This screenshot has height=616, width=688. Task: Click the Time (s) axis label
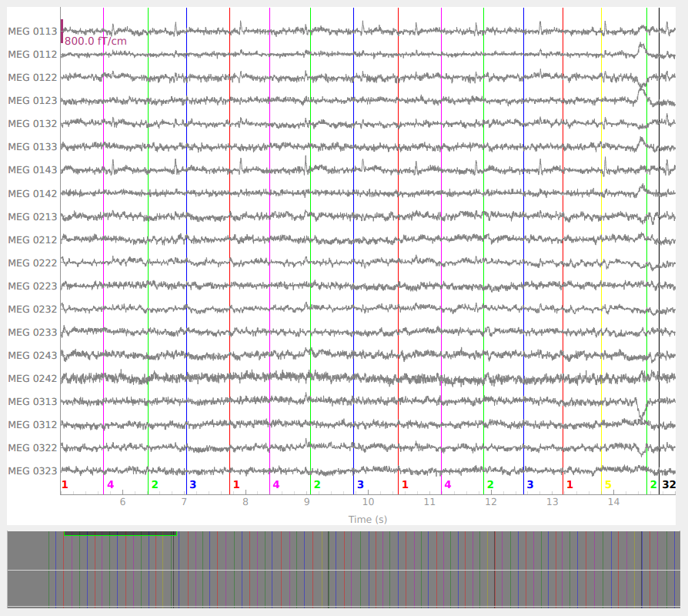click(x=367, y=520)
